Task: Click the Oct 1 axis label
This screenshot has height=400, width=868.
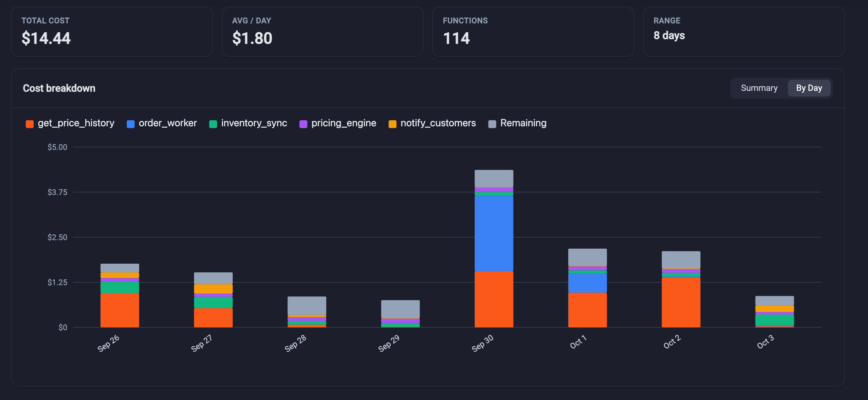Action: click(578, 342)
